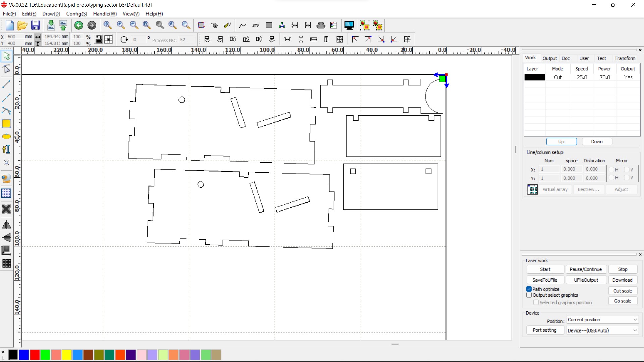Pick the red color swatch
The width and height of the screenshot is (644, 362).
click(35, 355)
